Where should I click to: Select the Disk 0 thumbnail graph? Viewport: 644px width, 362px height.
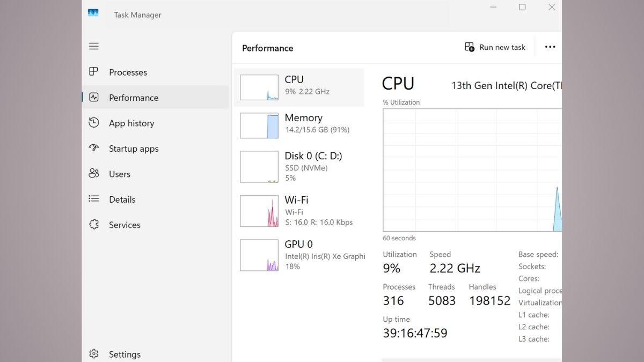coord(259,167)
